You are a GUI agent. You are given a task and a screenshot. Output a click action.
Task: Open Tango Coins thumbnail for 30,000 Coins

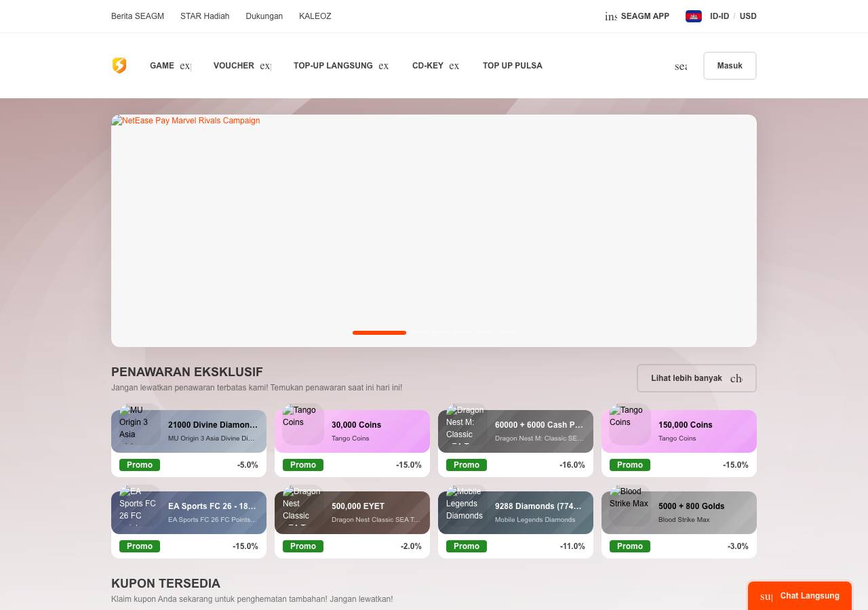pos(303,424)
